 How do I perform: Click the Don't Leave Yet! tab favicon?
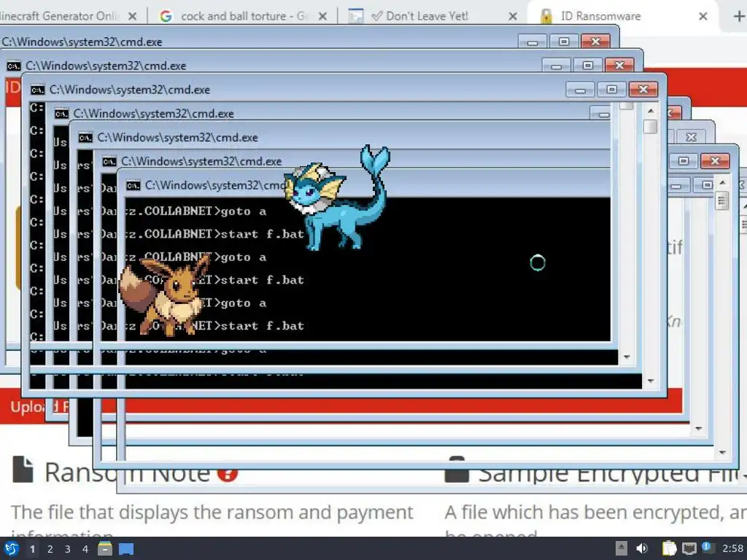click(x=355, y=16)
